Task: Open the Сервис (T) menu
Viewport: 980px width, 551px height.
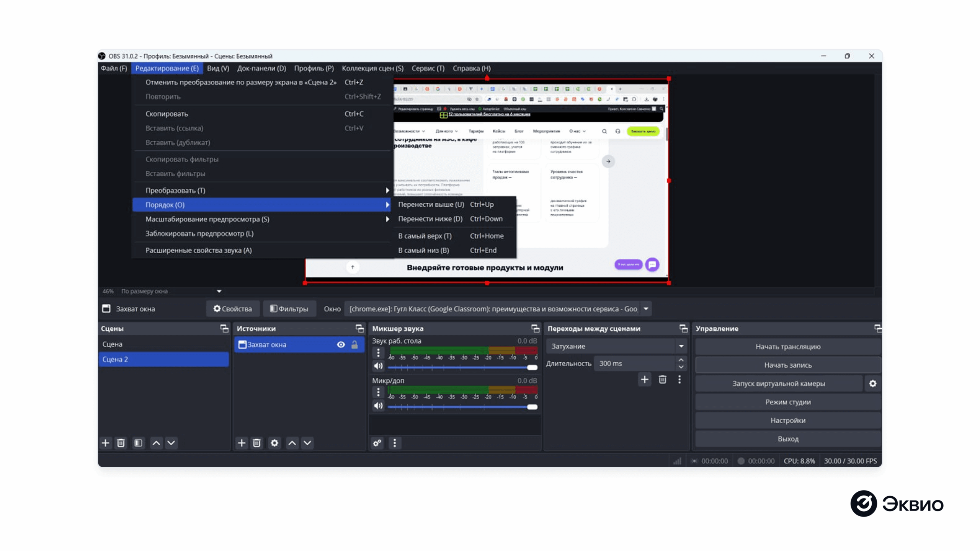Action: click(x=428, y=68)
